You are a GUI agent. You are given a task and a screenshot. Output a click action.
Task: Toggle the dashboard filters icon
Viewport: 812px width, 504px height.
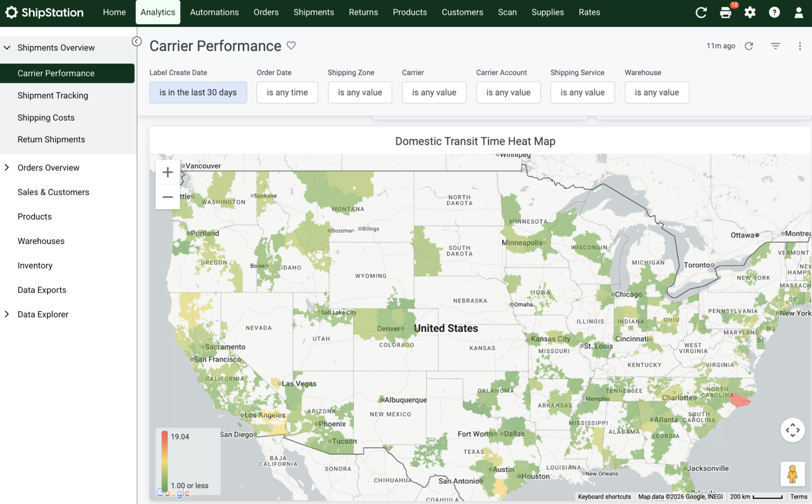776,46
